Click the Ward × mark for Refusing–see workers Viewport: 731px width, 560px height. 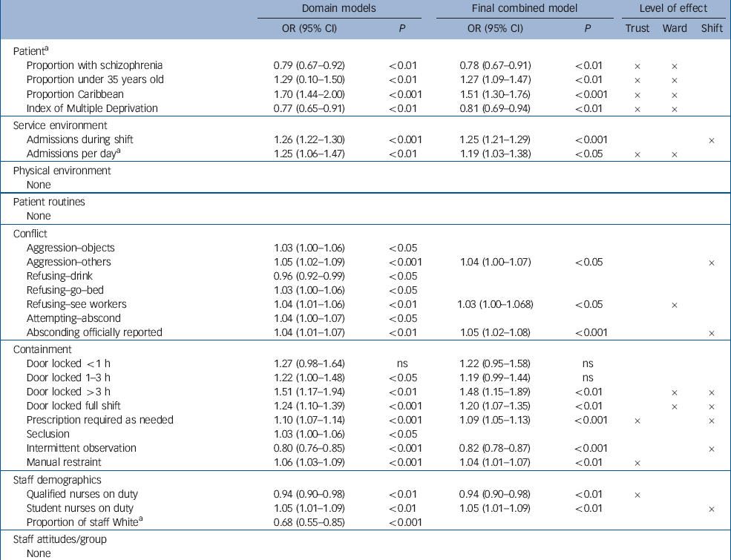point(675,305)
